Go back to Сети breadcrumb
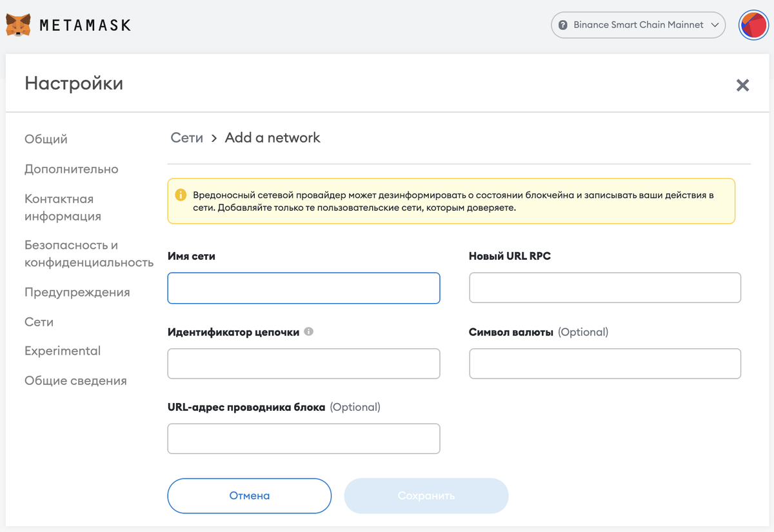 point(186,138)
